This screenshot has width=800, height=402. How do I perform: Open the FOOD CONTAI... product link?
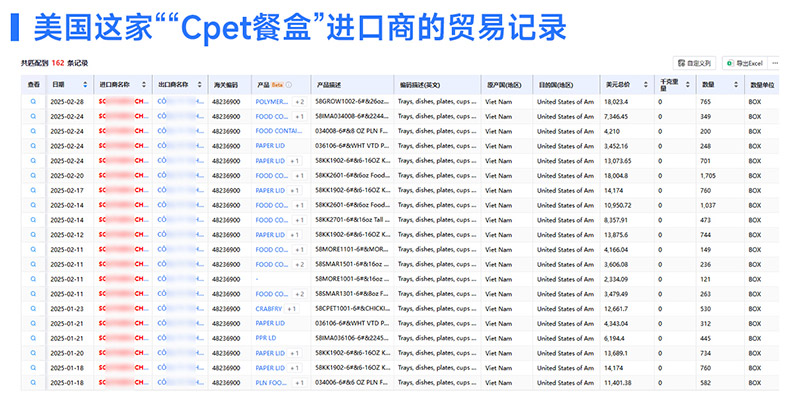coord(279,131)
